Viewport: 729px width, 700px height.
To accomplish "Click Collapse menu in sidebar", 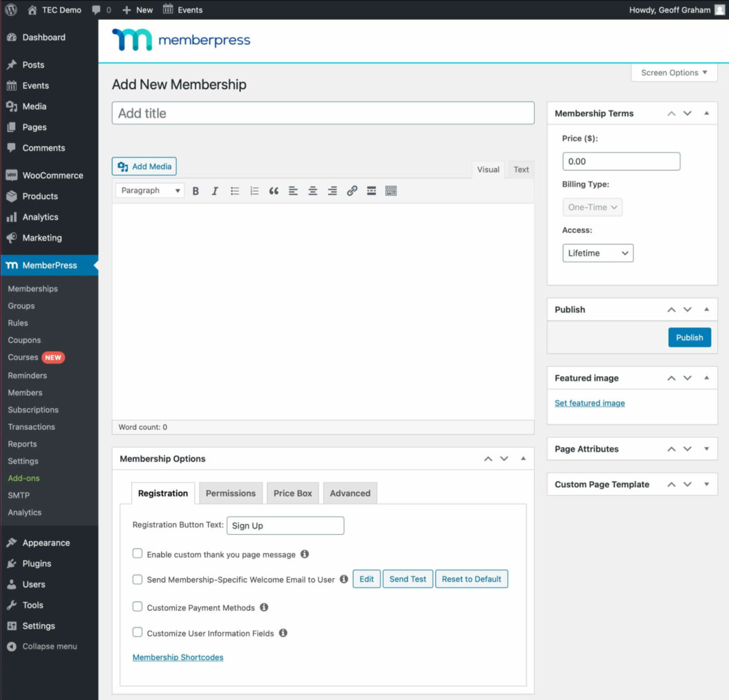I will tap(49, 647).
